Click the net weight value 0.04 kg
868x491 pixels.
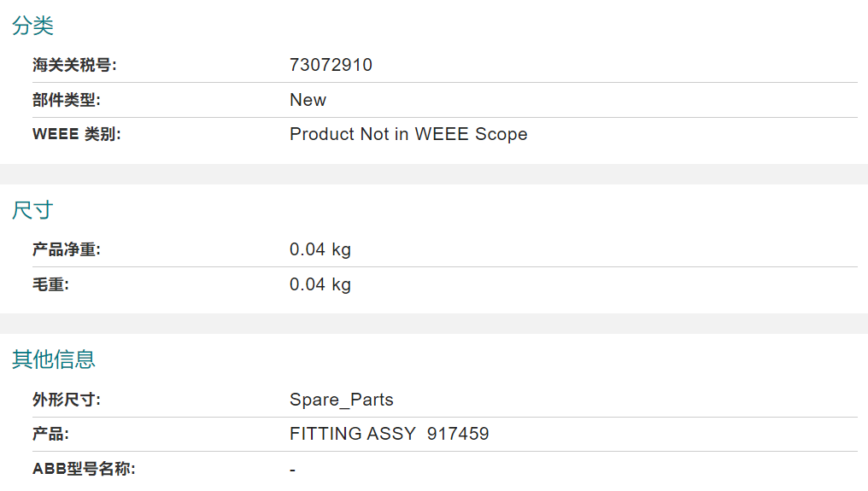tap(320, 249)
